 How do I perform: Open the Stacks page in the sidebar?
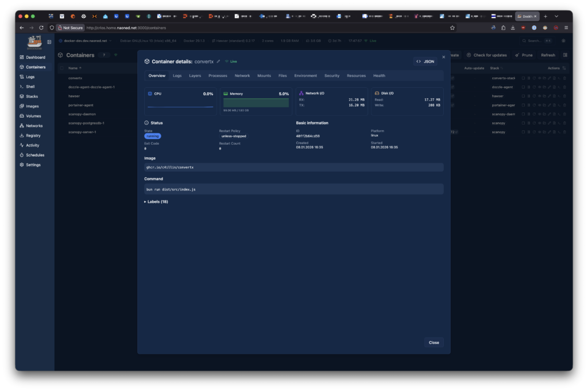click(31, 96)
